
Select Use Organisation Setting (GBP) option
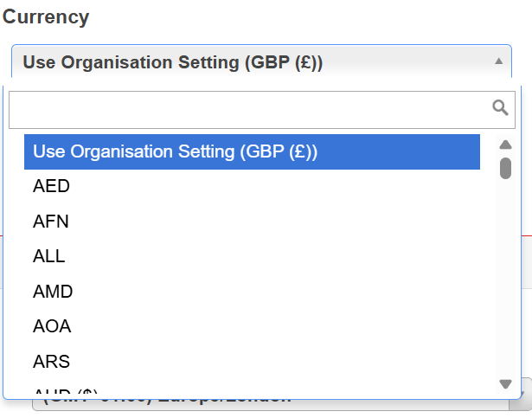(x=252, y=151)
